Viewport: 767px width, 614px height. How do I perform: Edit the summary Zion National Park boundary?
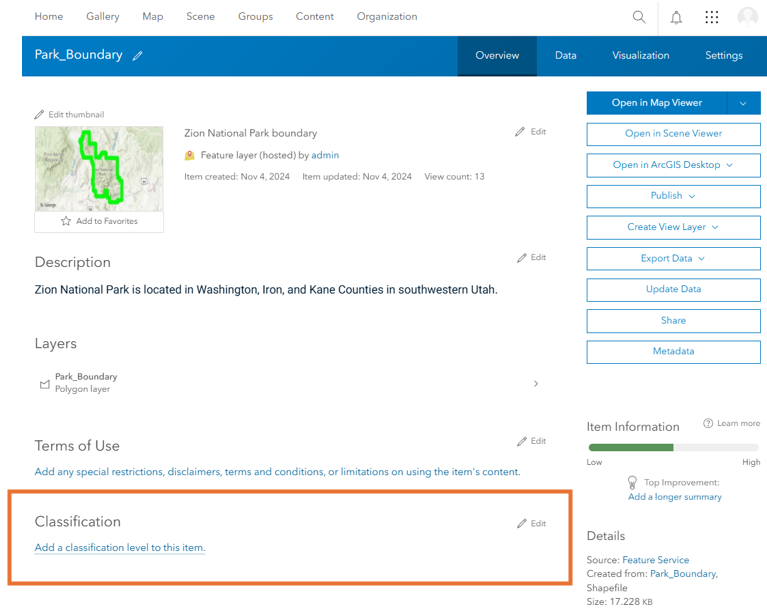(x=531, y=132)
